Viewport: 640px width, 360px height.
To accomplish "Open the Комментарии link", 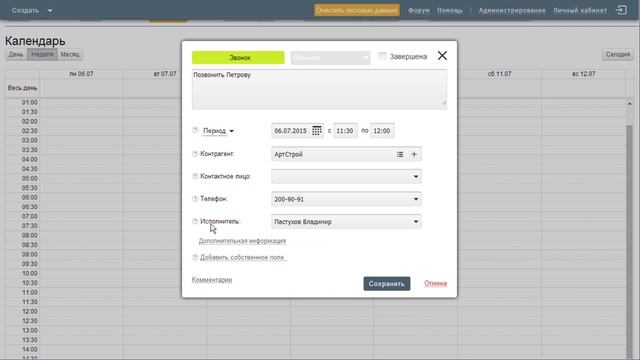I will point(212,280).
